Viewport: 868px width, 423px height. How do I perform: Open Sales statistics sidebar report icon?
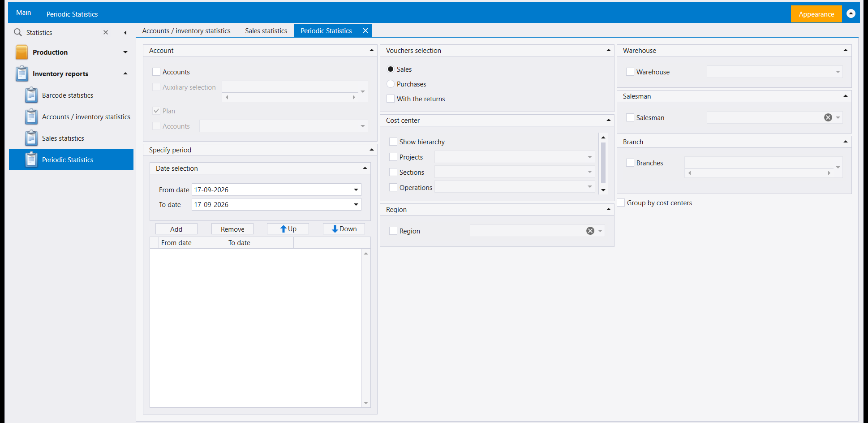tap(31, 138)
